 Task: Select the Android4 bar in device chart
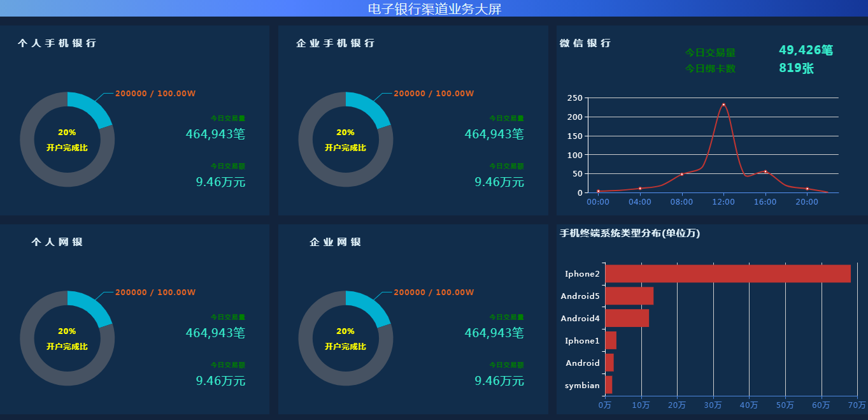tap(627, 318)
